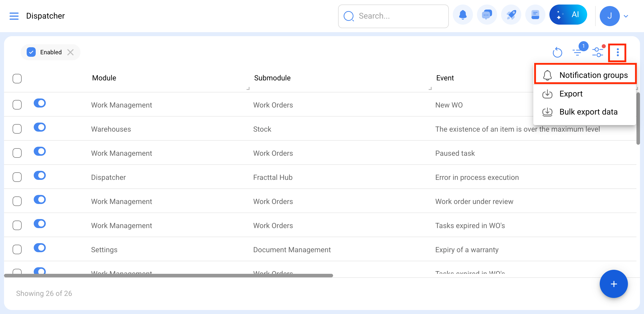Disable the Warehouses Stock toggle
The height and width of the screenshot is (314, 644).
[40, 127]
